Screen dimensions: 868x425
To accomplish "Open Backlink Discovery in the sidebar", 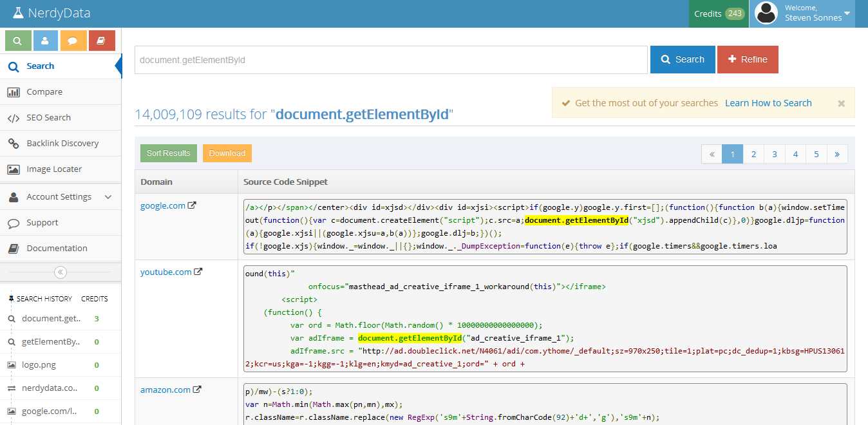I will pyautogui.click(x=61, y=144).
